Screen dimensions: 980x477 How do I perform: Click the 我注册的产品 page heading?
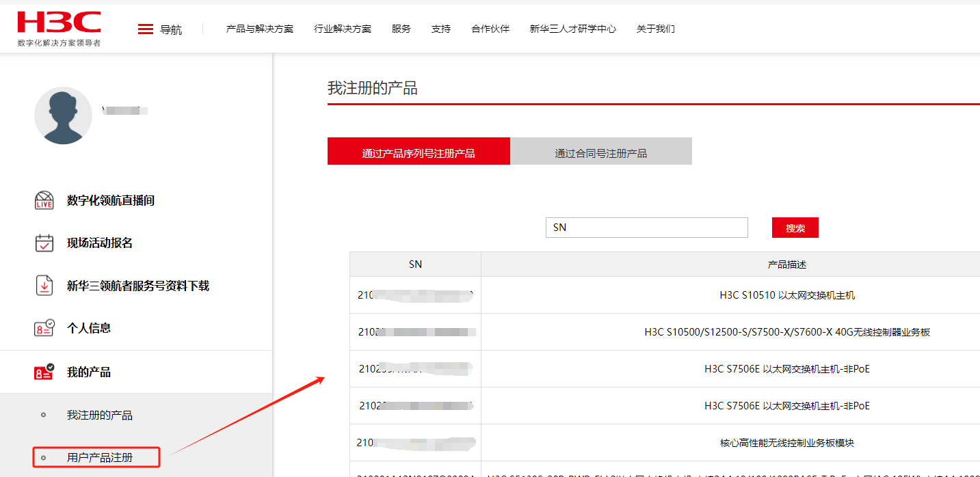(x=373, y=88)
